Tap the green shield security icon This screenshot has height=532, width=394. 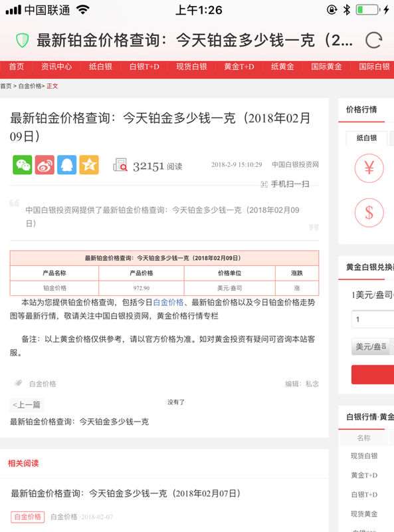(x=23, y=41)
